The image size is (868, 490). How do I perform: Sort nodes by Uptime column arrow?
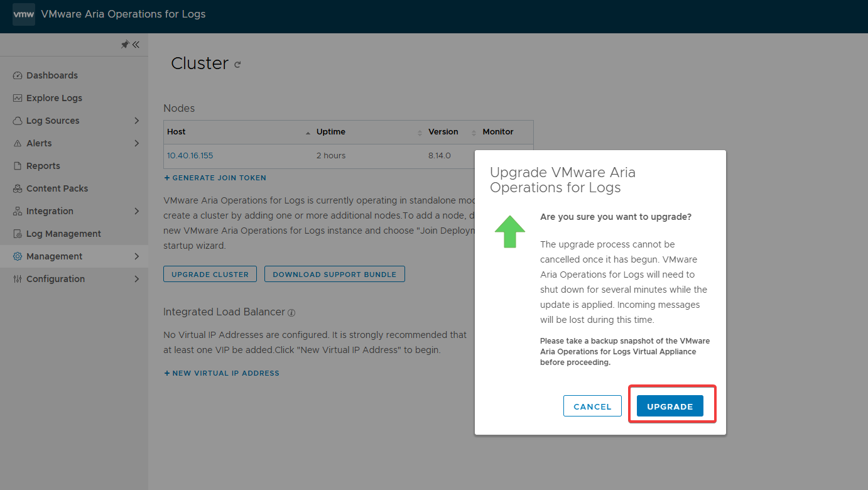[x=420, y=133]
